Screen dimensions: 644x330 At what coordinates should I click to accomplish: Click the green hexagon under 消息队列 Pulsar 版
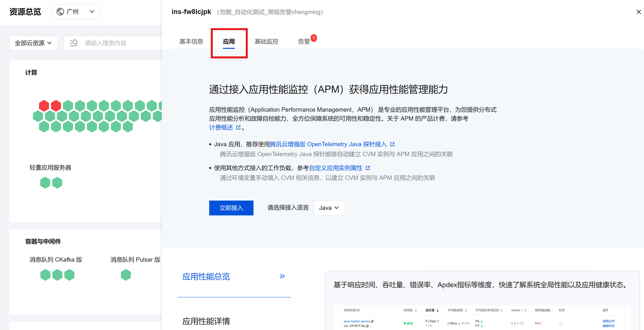(x=126, y=275)
